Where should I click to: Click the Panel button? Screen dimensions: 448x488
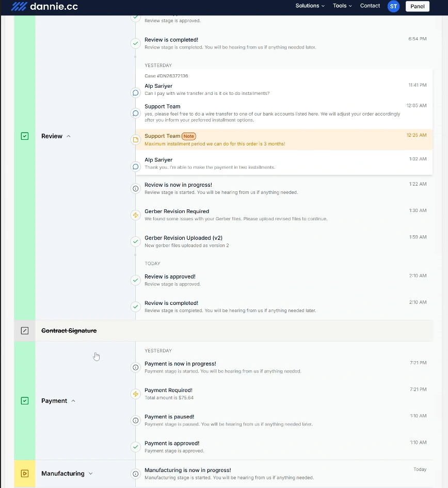tap(418, 6)
